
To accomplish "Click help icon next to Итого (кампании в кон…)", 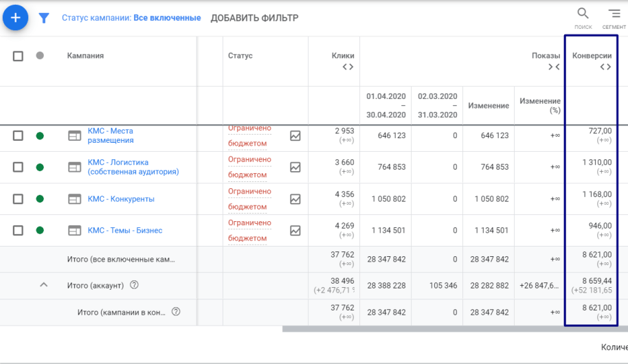I will (176, 312).
